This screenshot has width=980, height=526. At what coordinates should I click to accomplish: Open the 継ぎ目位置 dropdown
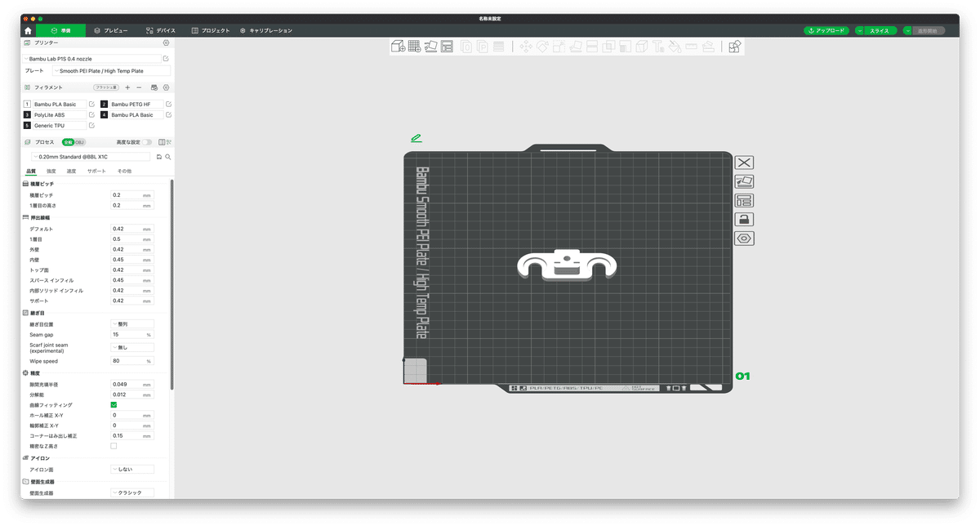point(132,324)
